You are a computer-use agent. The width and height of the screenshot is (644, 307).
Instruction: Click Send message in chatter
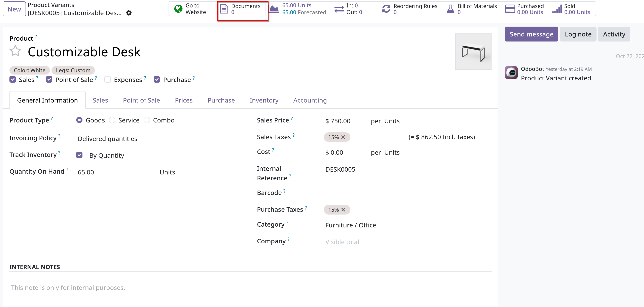click(531, 34)
